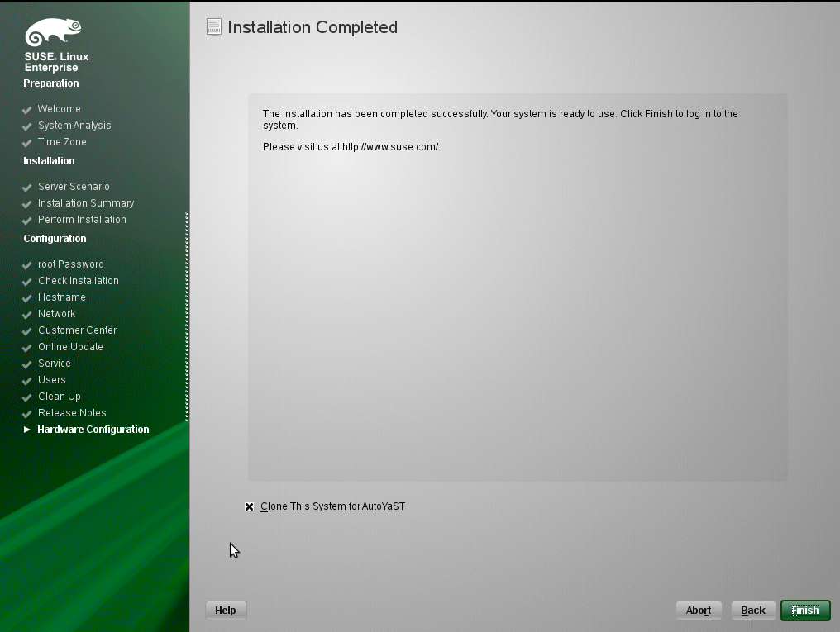Screen dimensions: 840x632
Task: Select the Perform Installation step label
Action: 82,220
